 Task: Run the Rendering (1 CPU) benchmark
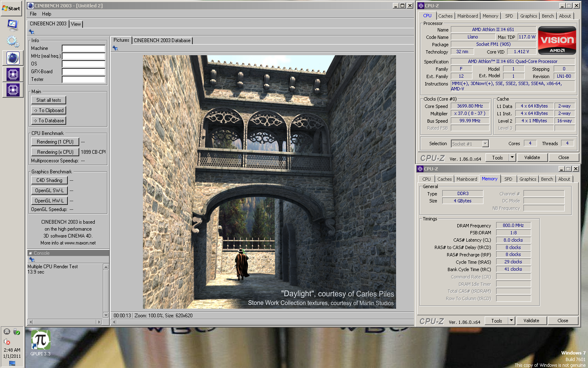point(55,142)
